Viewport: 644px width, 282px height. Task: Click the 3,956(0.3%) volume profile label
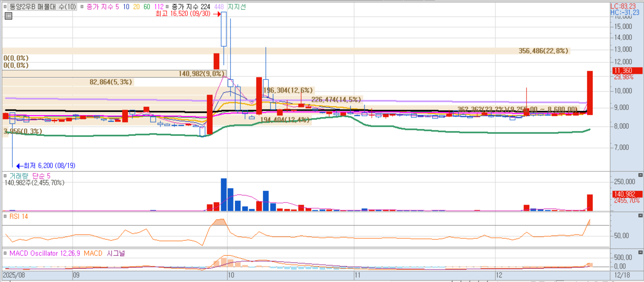pyautogui.click(x=23, y=131)
